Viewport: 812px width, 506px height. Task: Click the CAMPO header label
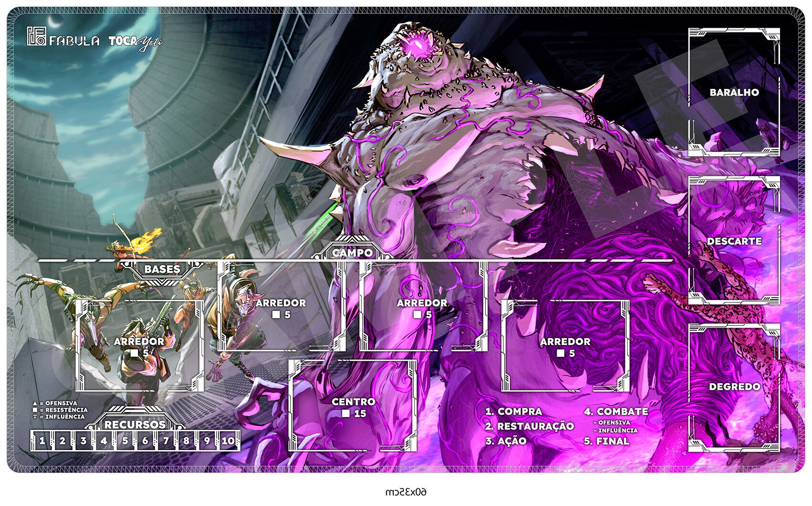click(352, 253)
